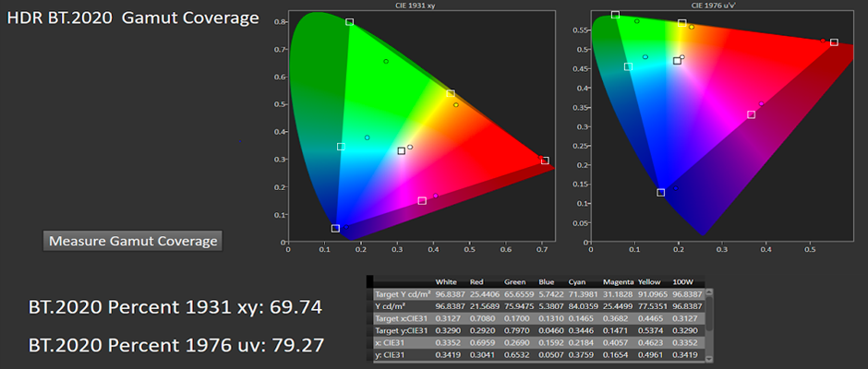Image resolution: width=868 pixels, height=369 pixels.
Task: Click the table scrollbar down arrow
Action: point(708,359)
